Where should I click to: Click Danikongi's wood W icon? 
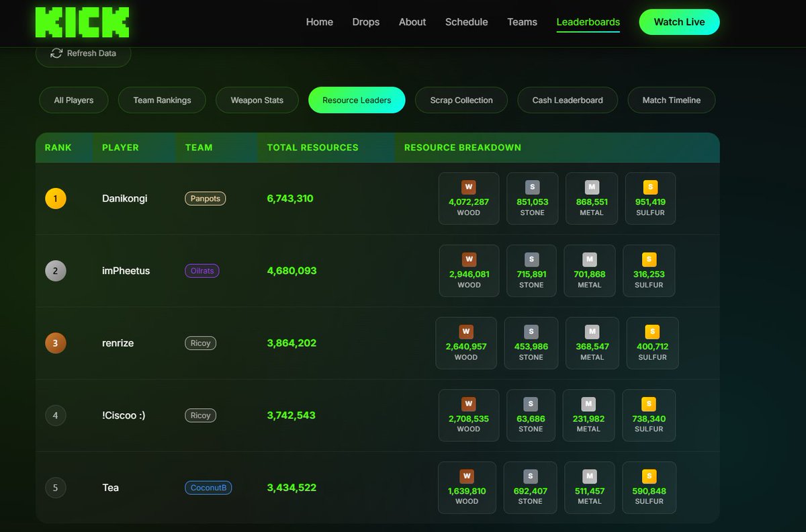click(468, 187)
